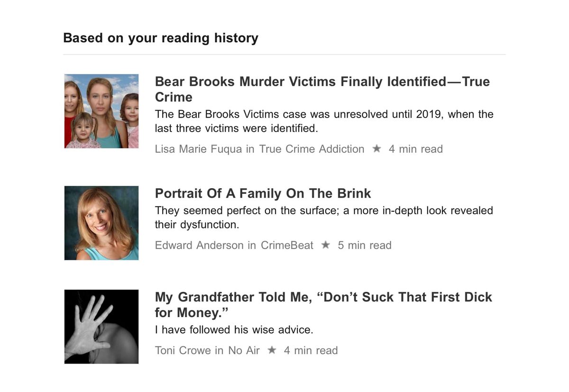Visit author Toni Crowe's profile
This screenshot has width=569, height=392.
pyautogui.click(x=183, y=350)
